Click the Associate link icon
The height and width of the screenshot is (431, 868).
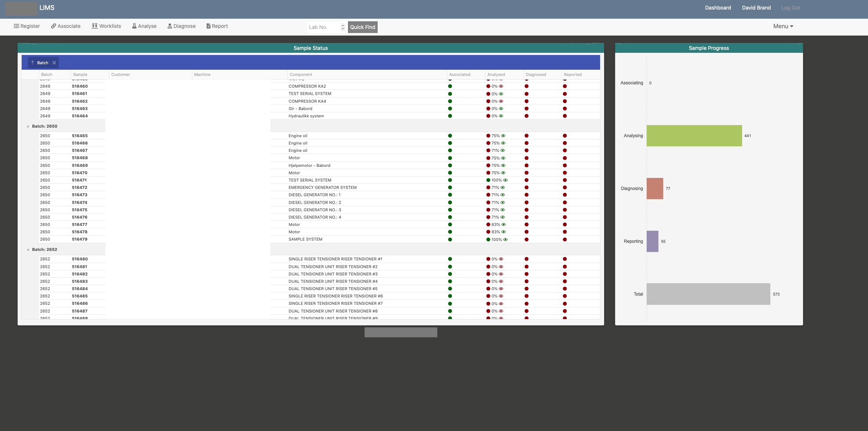pos(54,26)
